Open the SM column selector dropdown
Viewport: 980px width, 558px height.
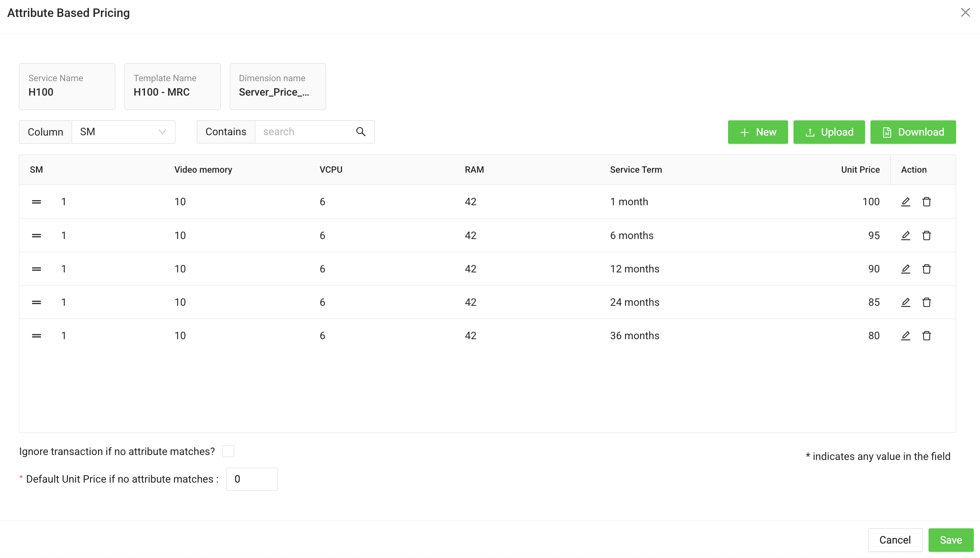point(123,131)
